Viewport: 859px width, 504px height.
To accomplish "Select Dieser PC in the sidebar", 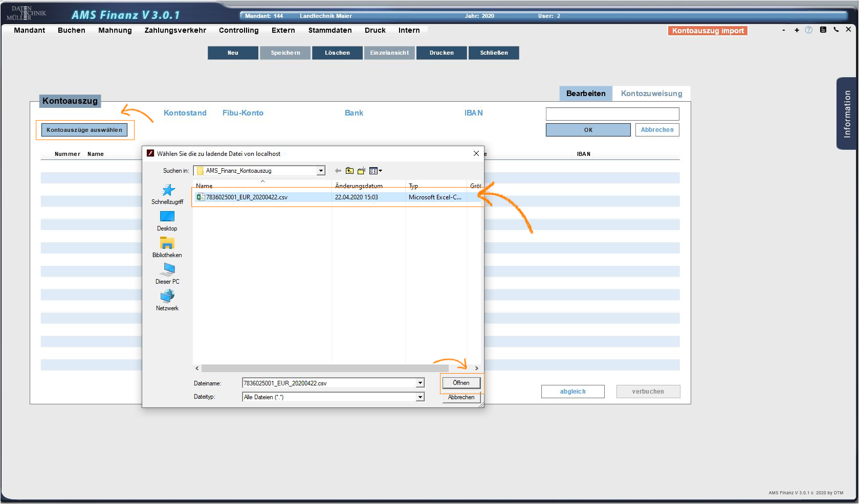I will click(x=167, y=274).
